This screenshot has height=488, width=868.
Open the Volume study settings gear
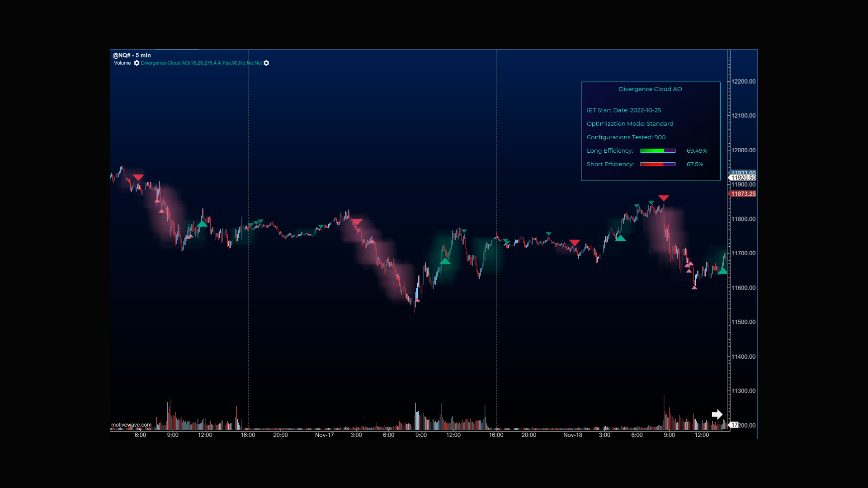tap(137, 63)
